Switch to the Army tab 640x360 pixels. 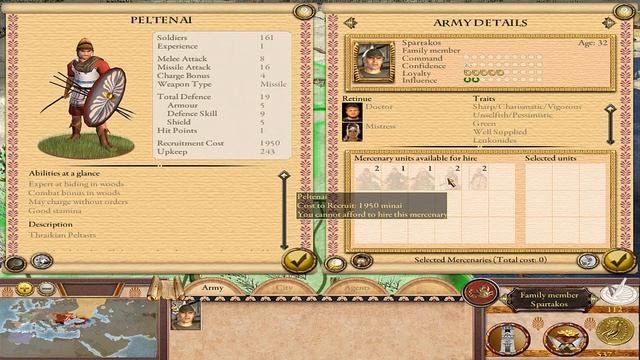coord(213,288)
